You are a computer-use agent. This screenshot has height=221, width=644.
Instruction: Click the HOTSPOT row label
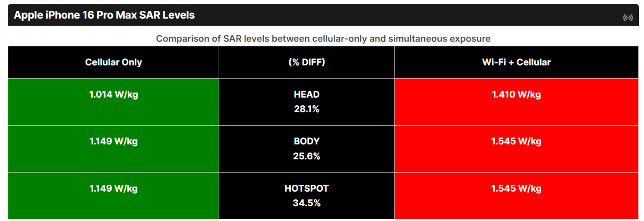click(306, 188)
